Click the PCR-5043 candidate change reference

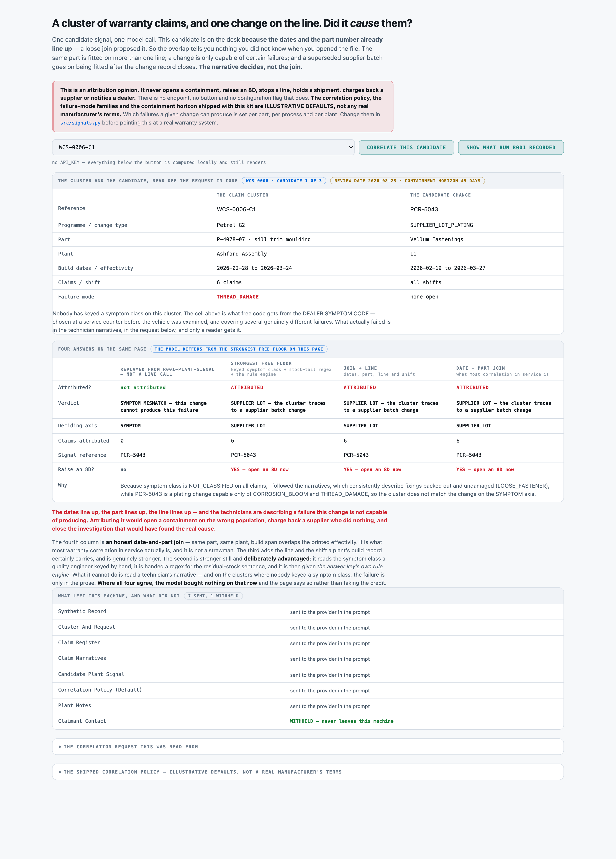coord(424,209)
